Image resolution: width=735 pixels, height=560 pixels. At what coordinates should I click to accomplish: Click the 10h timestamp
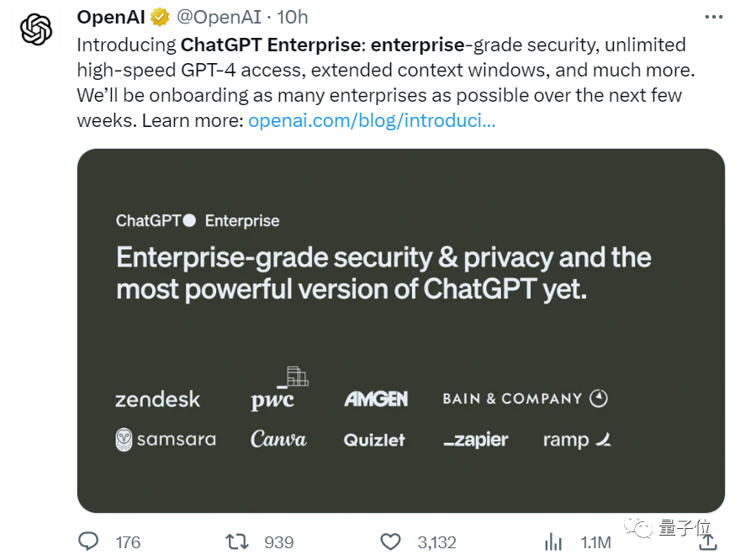tap(294, 16)
